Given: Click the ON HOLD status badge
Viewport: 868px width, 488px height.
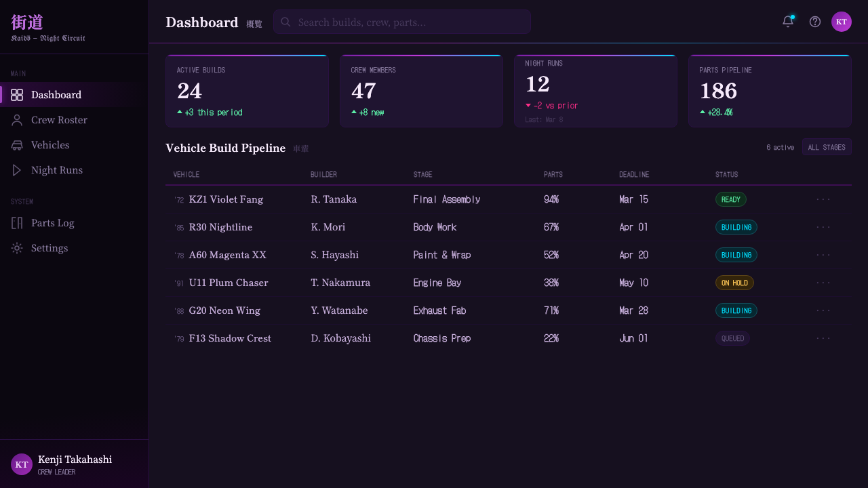Looking at the screenshot, I should [734, 283].
